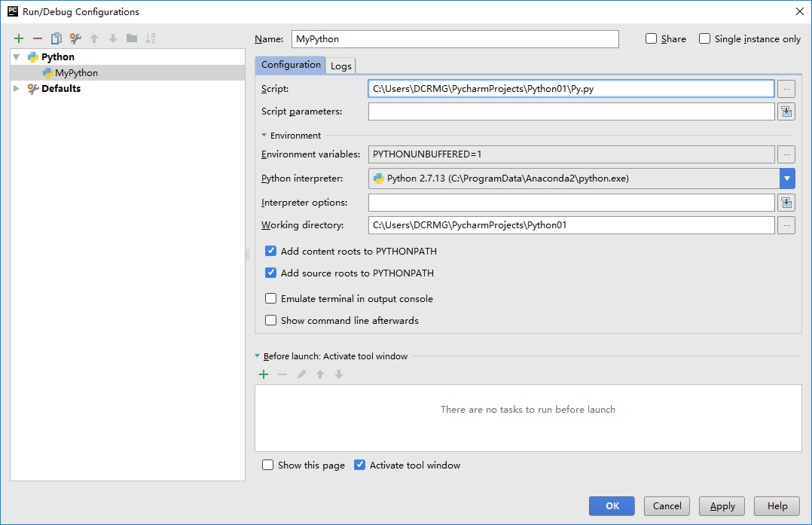Move the configuration up in the left toolbar
Viewport: 812px width, 525px height.
(x=94, y=38)
